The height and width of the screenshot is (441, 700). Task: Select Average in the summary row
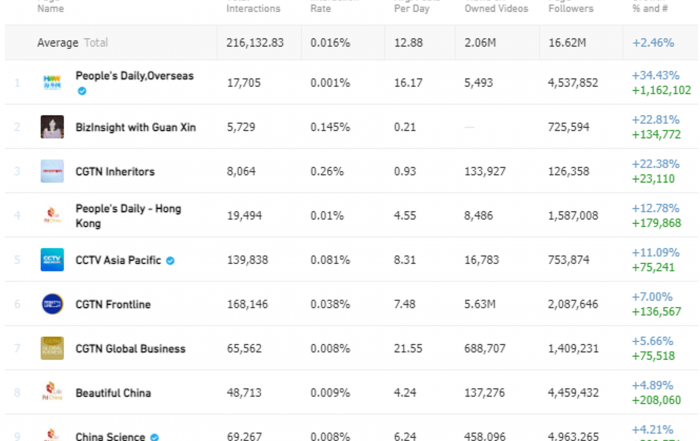58,43
